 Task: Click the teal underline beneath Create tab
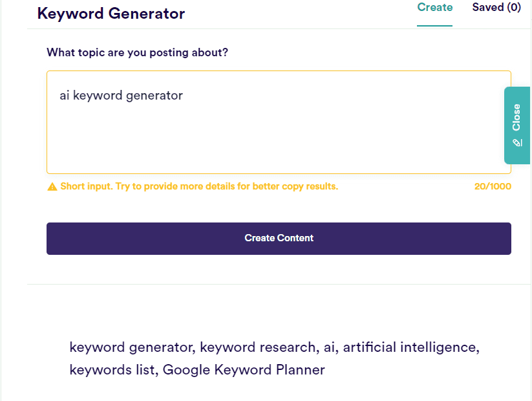point(434,25)
